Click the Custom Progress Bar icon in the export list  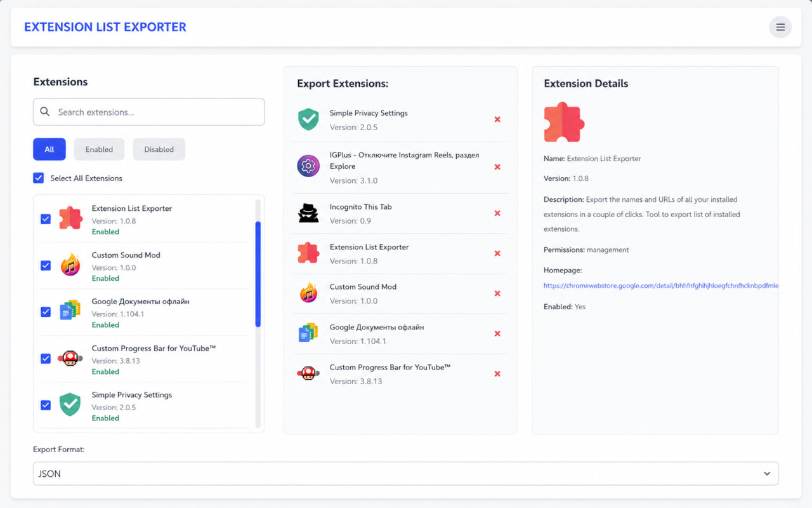click(308, 373)
